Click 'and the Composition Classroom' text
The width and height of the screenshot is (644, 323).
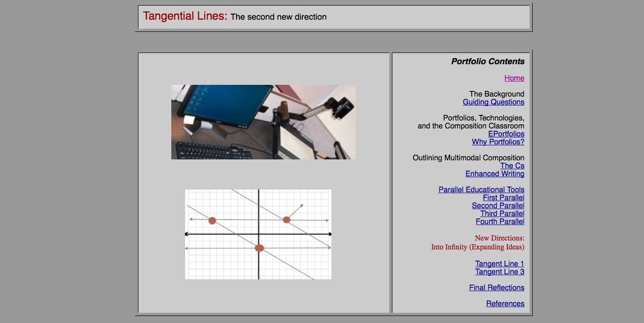pos(471,126)
